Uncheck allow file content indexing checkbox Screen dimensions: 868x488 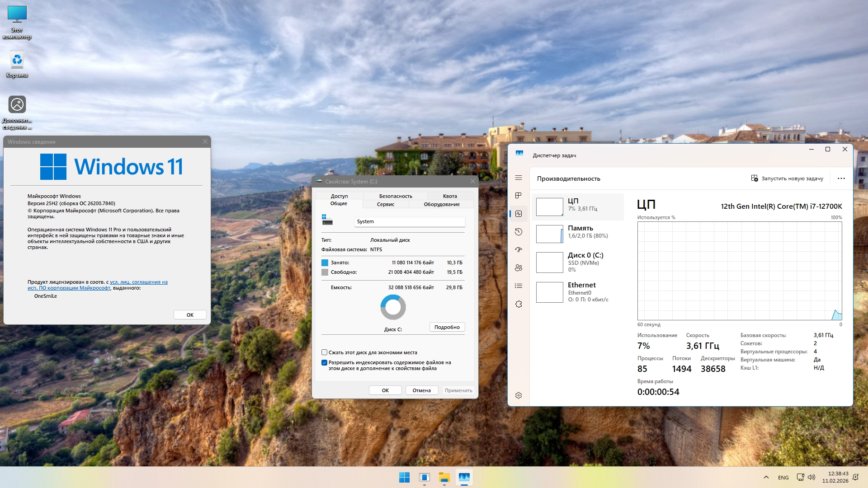(x=324, y=362)
